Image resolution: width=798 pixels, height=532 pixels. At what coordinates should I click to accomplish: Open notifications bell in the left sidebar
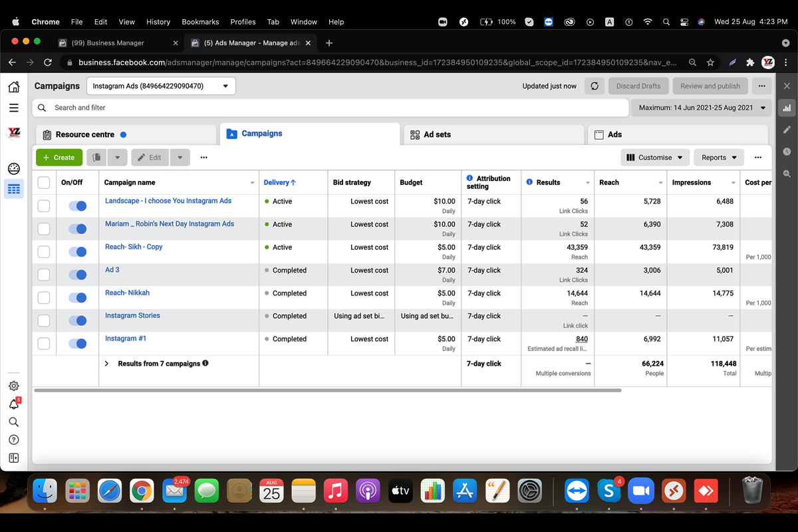(x=14, y=404)
